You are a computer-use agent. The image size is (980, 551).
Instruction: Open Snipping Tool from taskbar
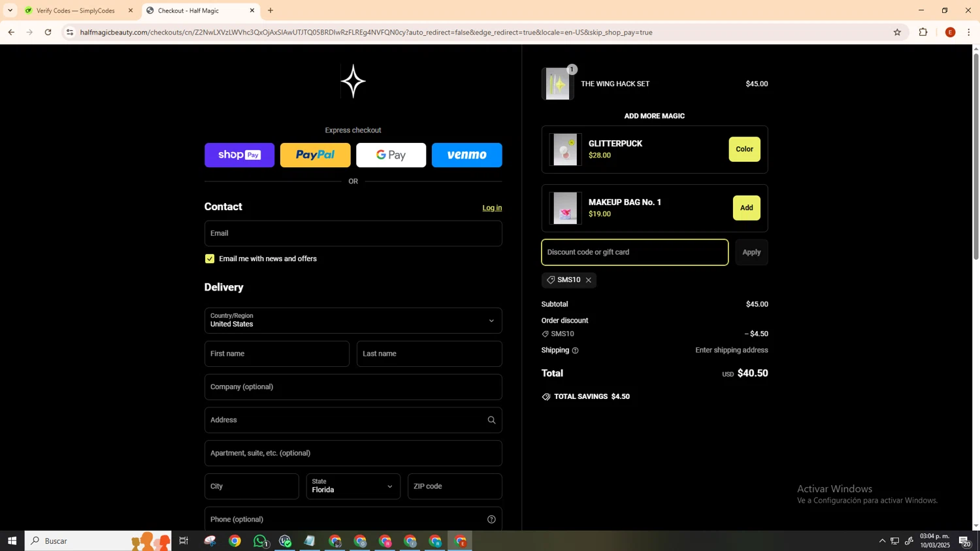(210, 541)
